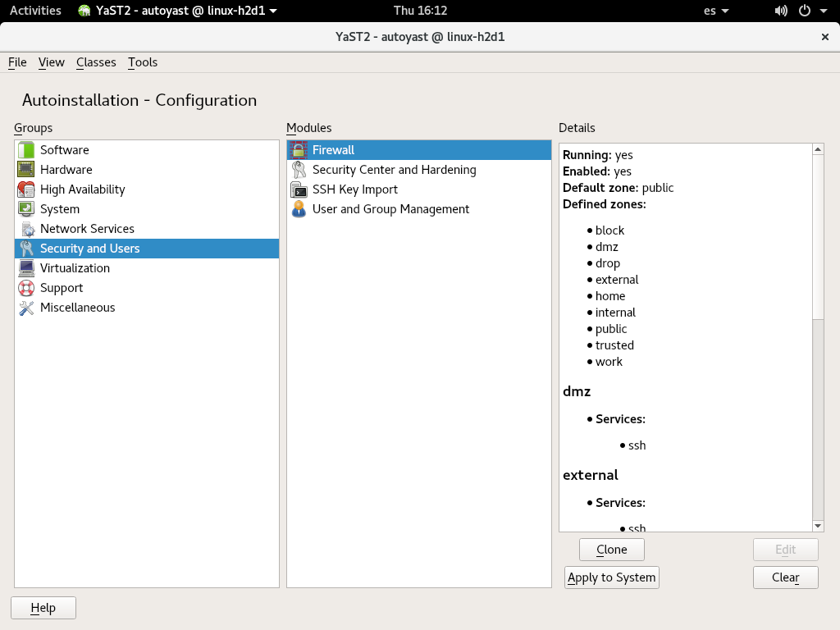840x630 pixels.
Task: Open the File menu
Action: 17,62
